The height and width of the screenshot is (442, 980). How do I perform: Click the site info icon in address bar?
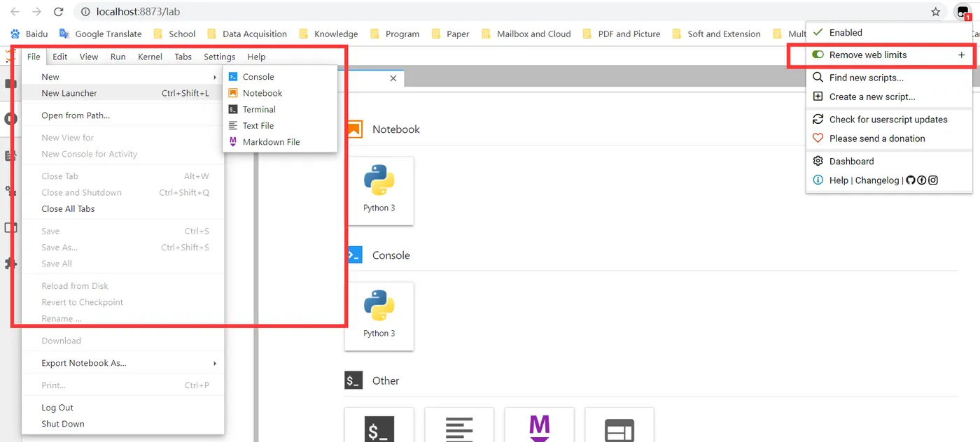[85, 12]
